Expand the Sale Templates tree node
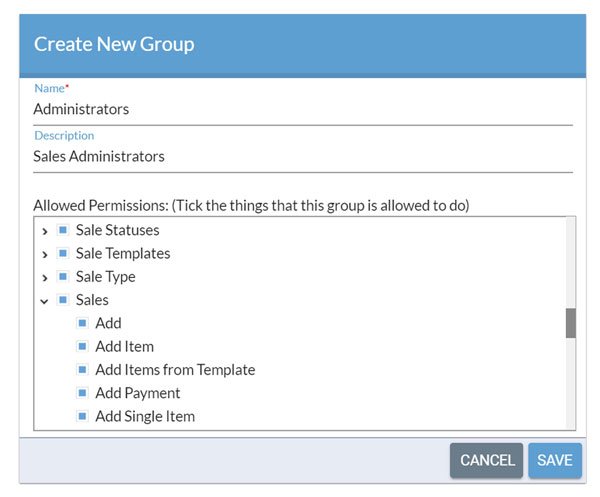Viewport: 600px width, 497px height. [x=45, y=254]
